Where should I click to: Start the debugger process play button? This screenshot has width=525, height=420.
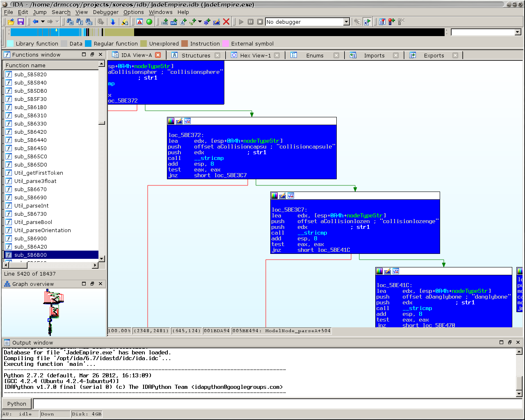pyautogui.click(x=241, y=22)
